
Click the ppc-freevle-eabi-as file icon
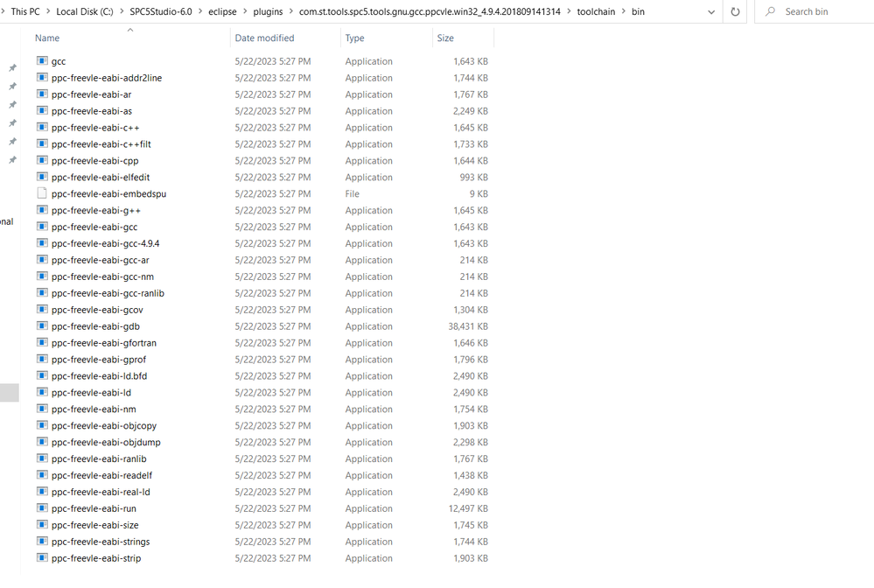42,110
